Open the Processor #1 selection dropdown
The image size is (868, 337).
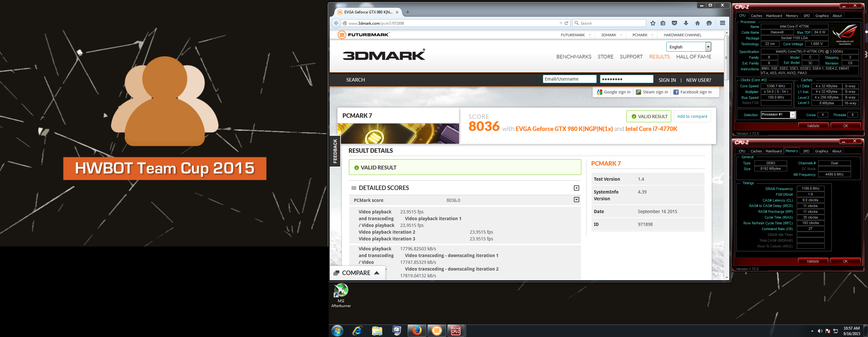(778, 115)
